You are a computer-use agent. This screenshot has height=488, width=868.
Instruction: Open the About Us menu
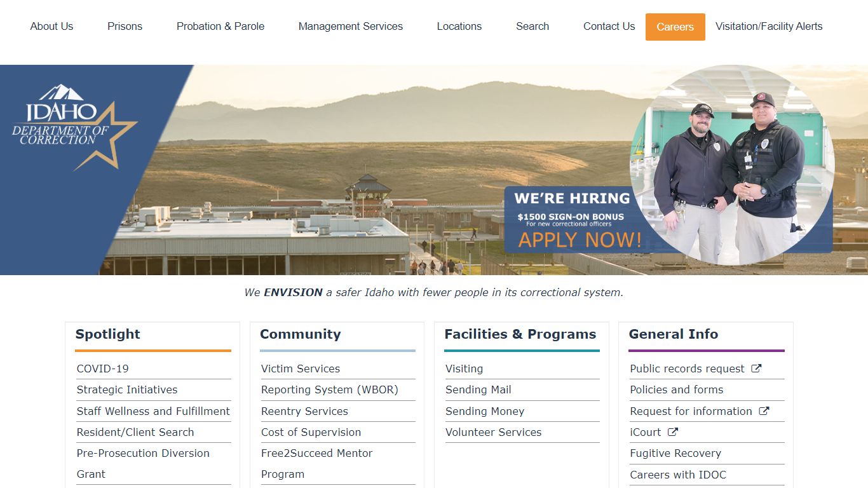point(51,27)
